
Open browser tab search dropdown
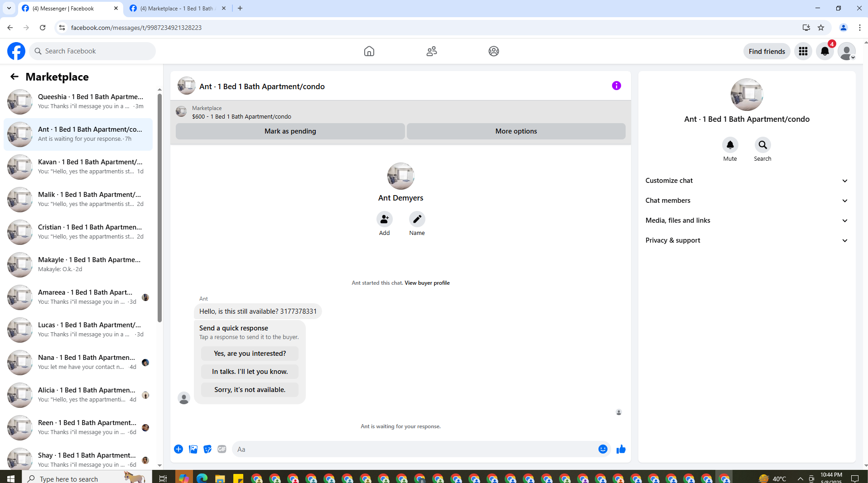[9, 8]
